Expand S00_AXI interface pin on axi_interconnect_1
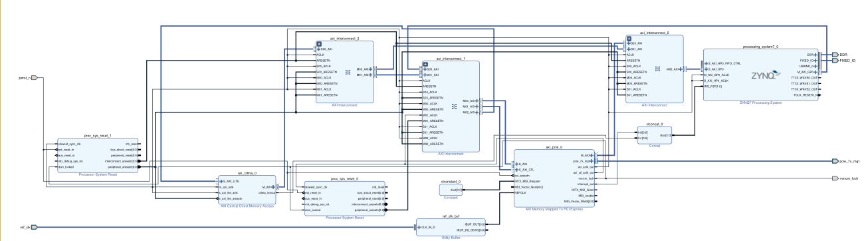868x241 pixels. 424,69
